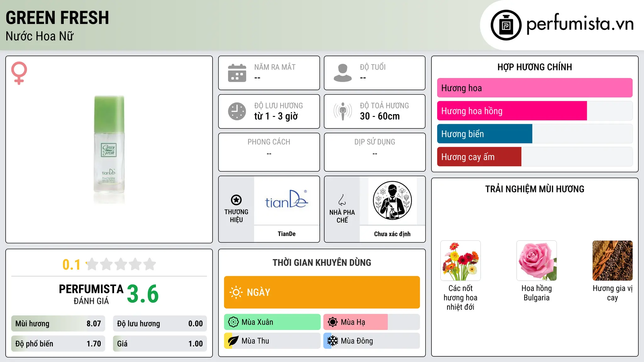Click the Các nốt hương hoa nhiệt đới label
Screen dimensions: 644x362
[x=460, y=298]
